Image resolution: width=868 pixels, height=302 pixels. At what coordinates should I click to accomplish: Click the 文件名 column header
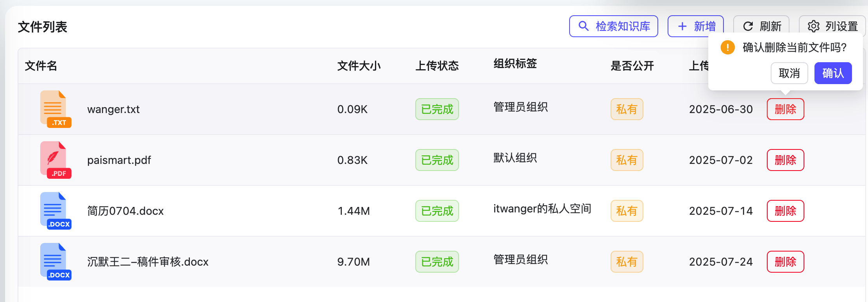[41, 66]
